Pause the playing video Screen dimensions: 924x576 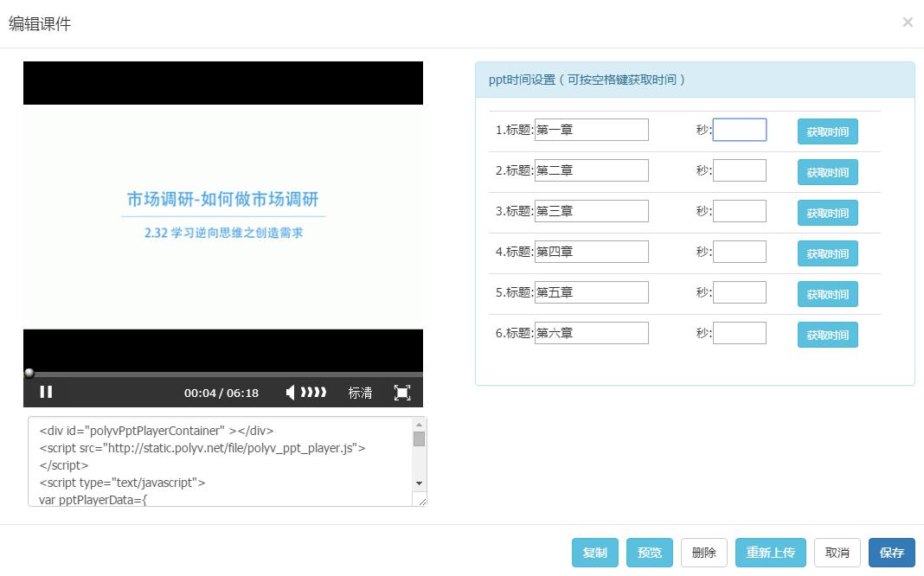pyautogui.click(x=46, y=392)
